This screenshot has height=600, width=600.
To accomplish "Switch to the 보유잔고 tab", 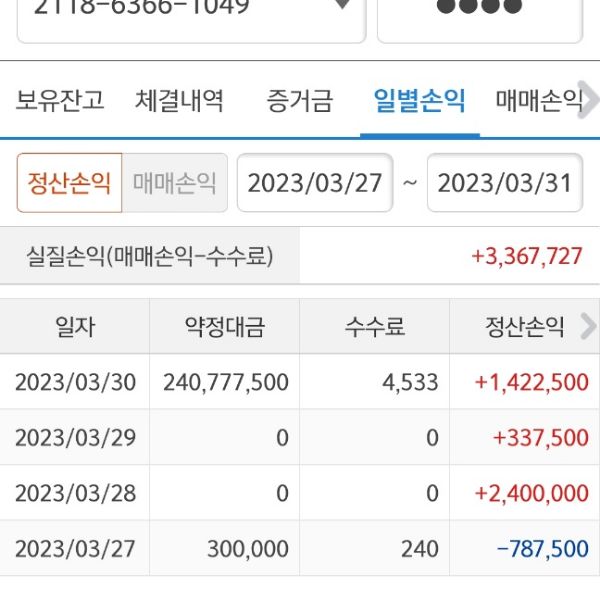I will (60, 101).
